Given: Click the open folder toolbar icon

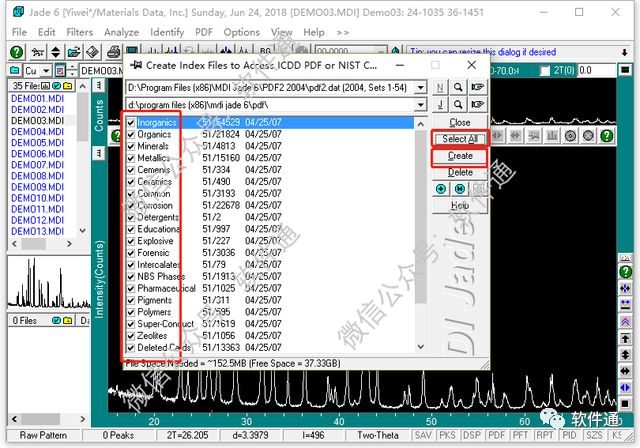Looking at the screenshot, I should (74, 52).
